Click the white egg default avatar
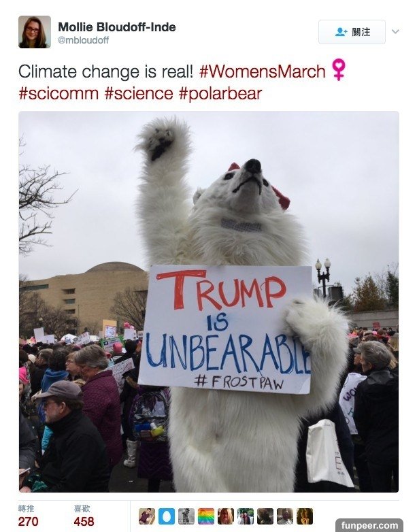This screenshot has height=532, width=417. click(x=167, y=516)
